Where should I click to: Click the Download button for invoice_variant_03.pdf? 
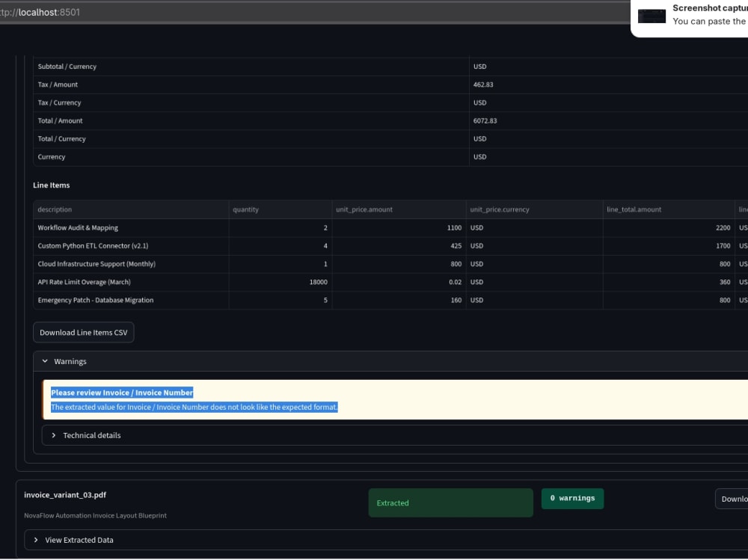click(x=732, y=499)
